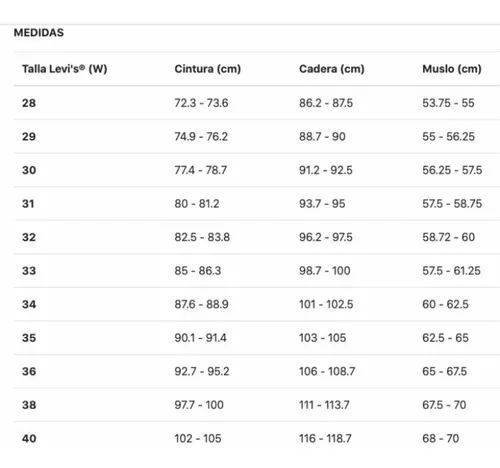Select size 32 row label
The width and height of the screenshot is (500, 468).
pos(29,237)
